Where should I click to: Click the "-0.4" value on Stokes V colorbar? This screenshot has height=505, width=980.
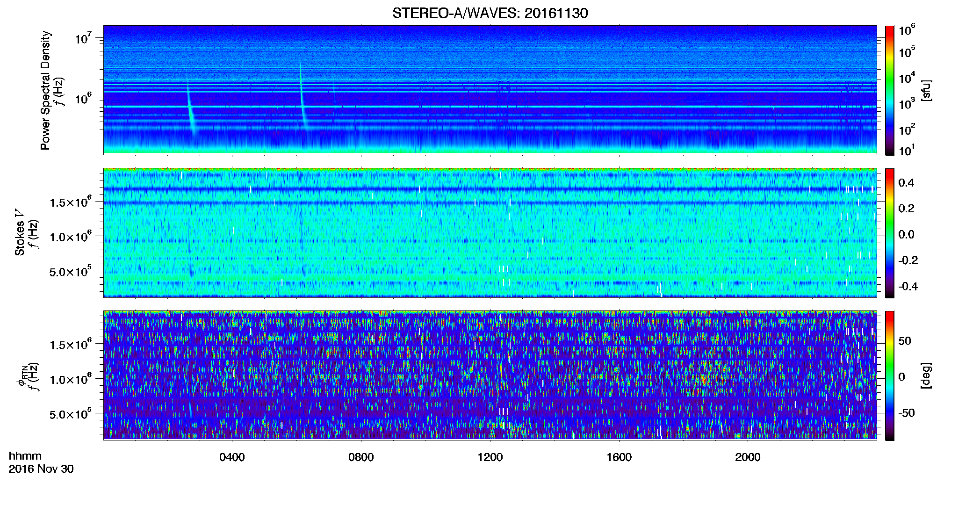(908, 286)
